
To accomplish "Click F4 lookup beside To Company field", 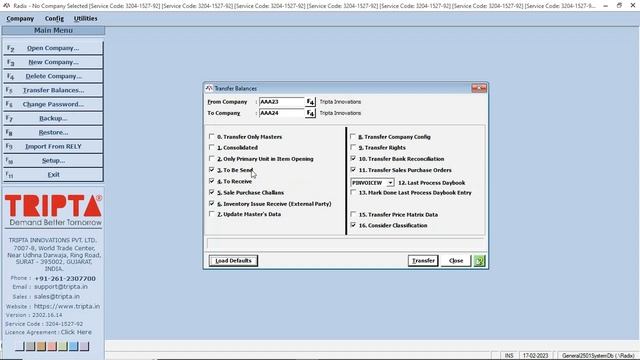I will tap(310, 113).
